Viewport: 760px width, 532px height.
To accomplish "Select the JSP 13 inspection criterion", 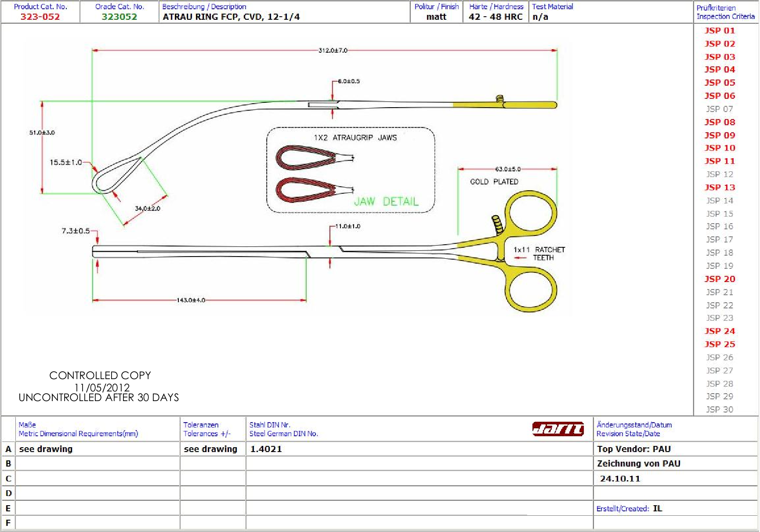I will [x=720, y=188].
